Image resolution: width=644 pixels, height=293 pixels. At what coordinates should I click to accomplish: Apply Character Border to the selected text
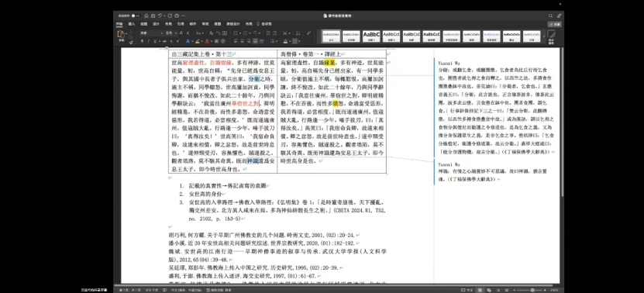coord(225,33)
